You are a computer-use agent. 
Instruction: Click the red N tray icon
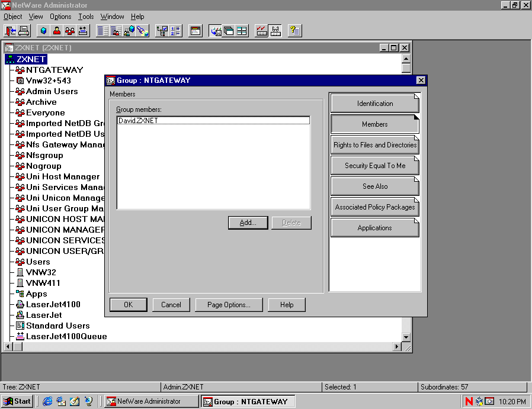click(469, 401)
